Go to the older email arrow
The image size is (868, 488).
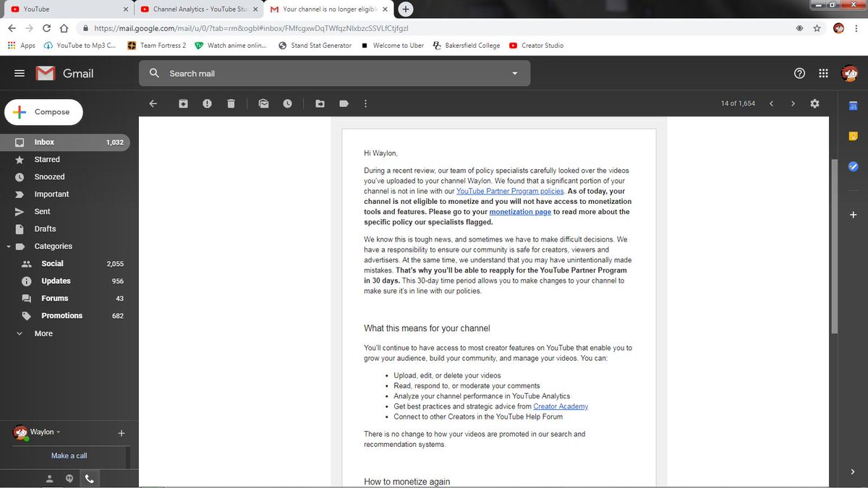click(793, 103)
